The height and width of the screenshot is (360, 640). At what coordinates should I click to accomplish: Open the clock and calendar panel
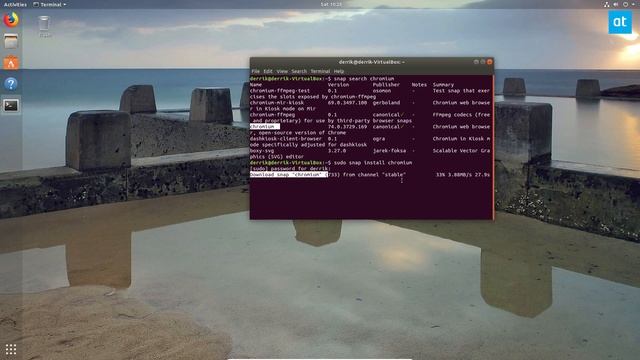pos(331,4)
